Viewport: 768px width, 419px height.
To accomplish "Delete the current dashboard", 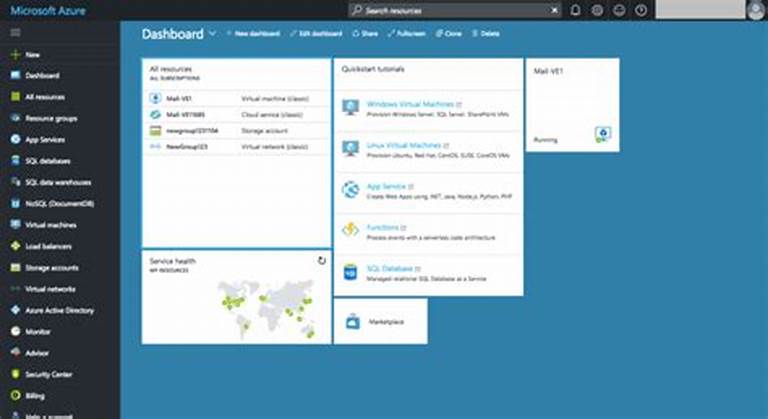I will (486, 33).
